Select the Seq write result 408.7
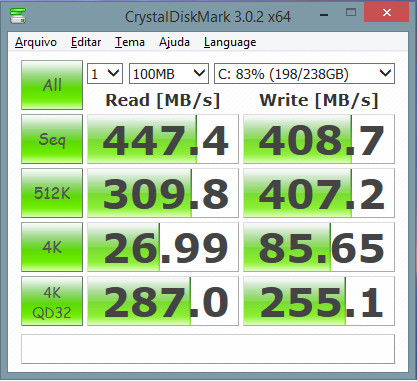 (x=319, y=139)
